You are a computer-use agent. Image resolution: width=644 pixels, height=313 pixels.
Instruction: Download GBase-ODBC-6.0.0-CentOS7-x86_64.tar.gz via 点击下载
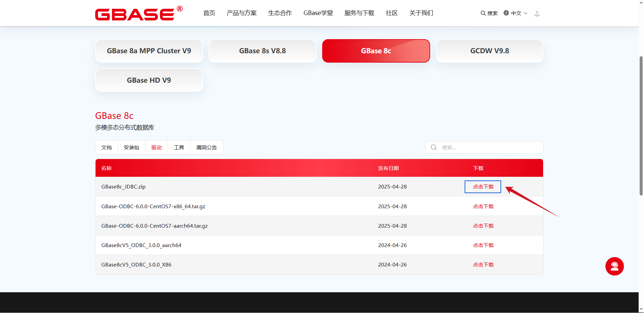(483, 207)
